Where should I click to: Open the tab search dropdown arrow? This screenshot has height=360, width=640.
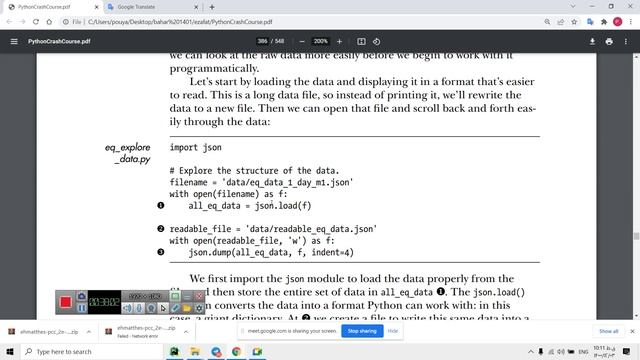[573, 7]
